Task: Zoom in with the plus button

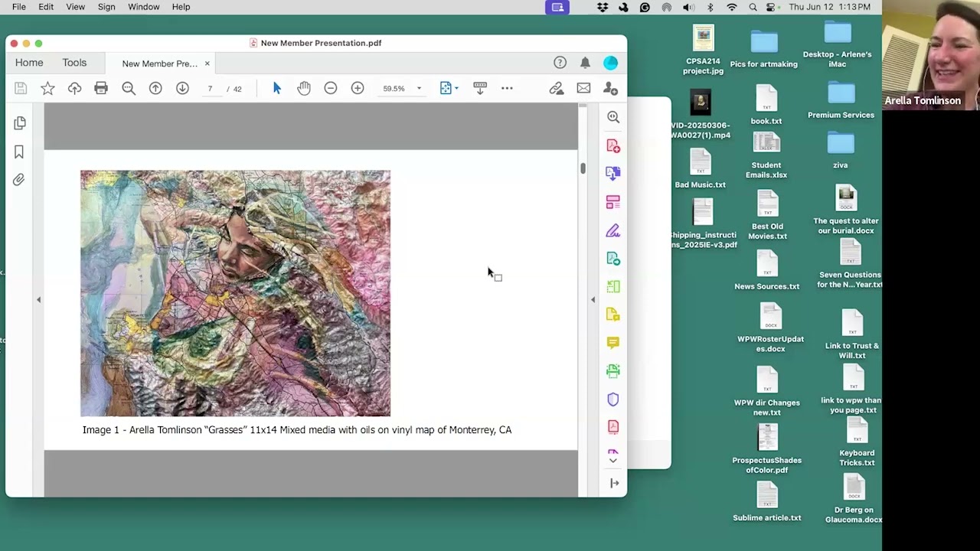Action: tap(358, 89)
